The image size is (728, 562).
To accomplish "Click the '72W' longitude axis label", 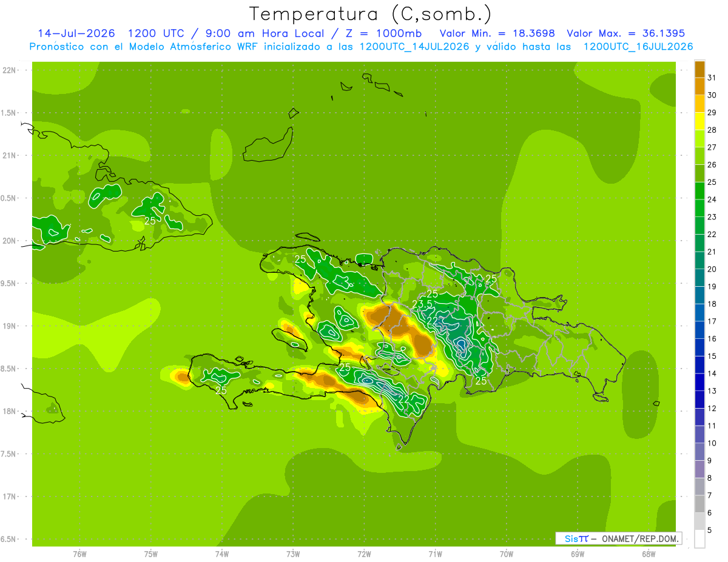I will click(365, 554).
